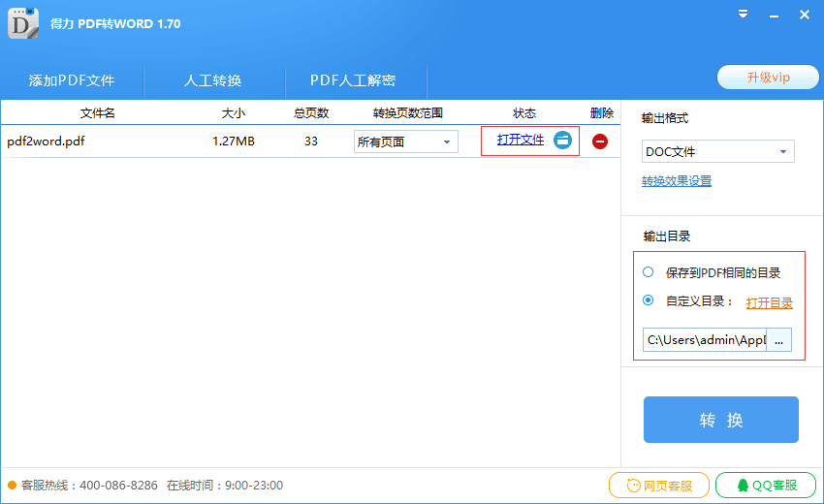Viewport: 824px width, 504px height.
Task: Close the PDF转WORD window
Action: pyautogui.click(x=805, y=15)
